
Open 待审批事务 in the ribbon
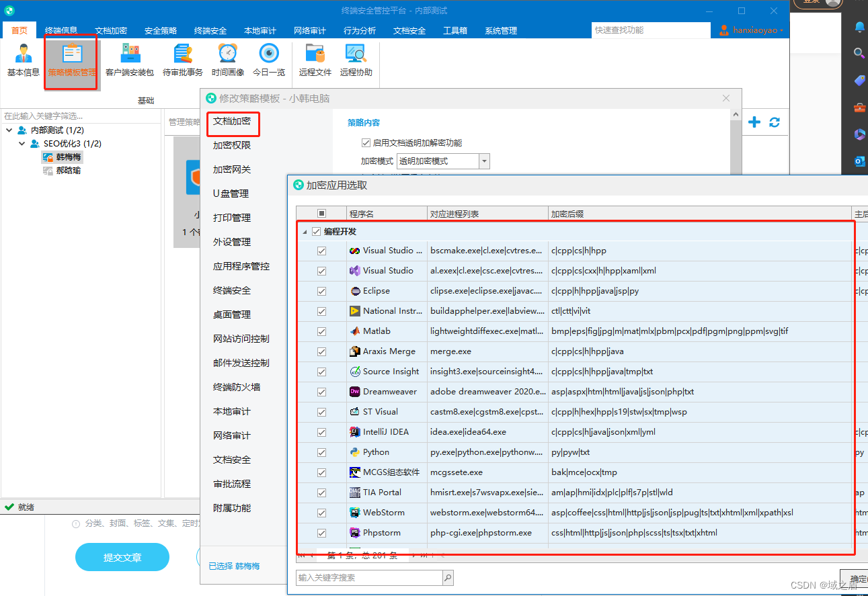point(182,60)
